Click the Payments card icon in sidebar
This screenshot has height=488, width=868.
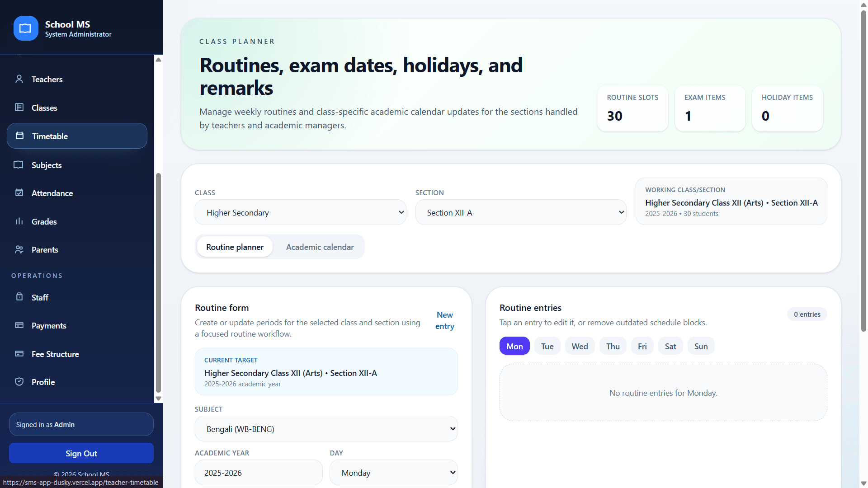pos(19,325)
